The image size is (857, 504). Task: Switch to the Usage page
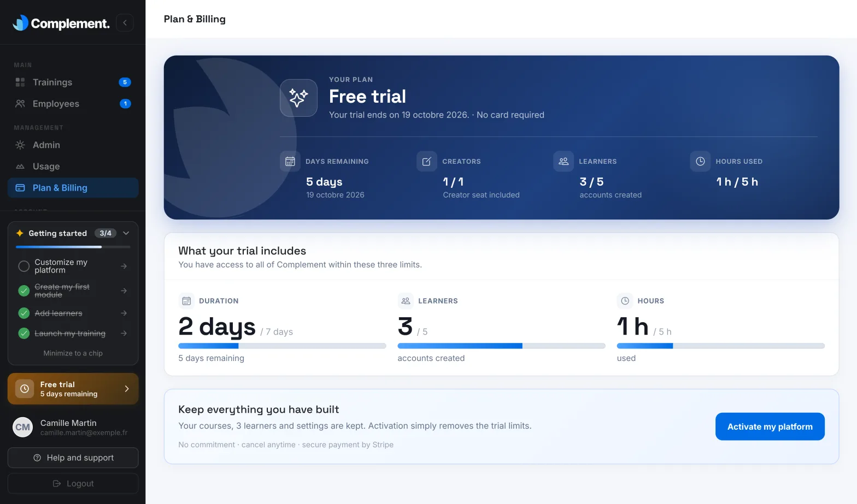(x=73, y=167)
